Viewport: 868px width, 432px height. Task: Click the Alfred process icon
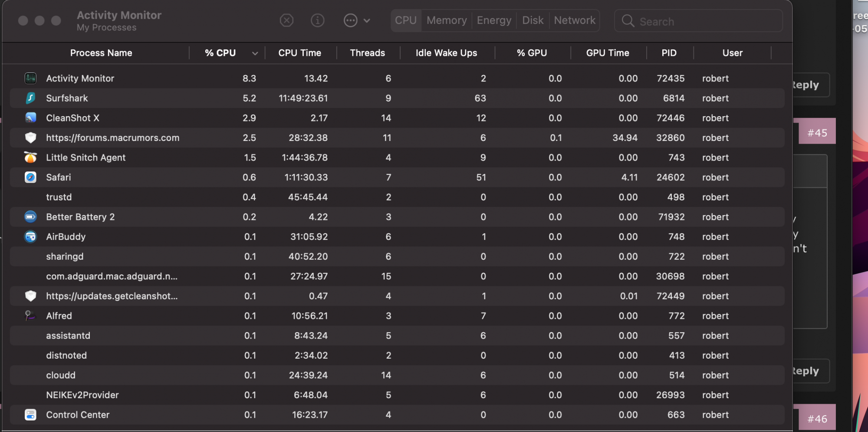coord(30,316)
